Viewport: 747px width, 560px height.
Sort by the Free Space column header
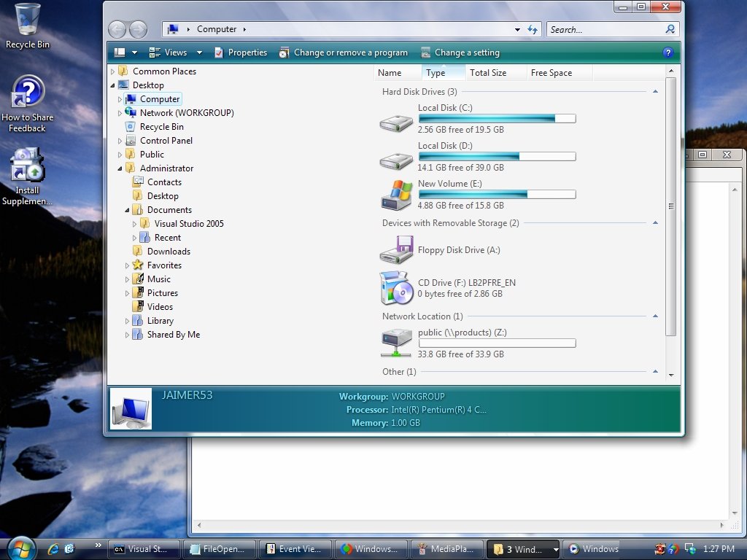point(551,73)
